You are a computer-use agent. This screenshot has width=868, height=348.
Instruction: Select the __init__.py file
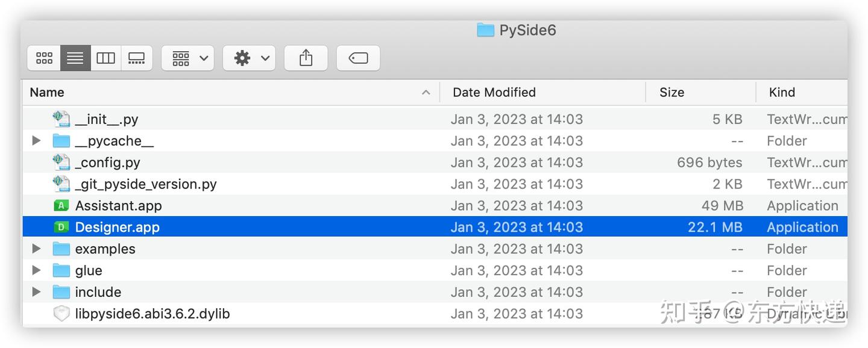coord(107,119)
